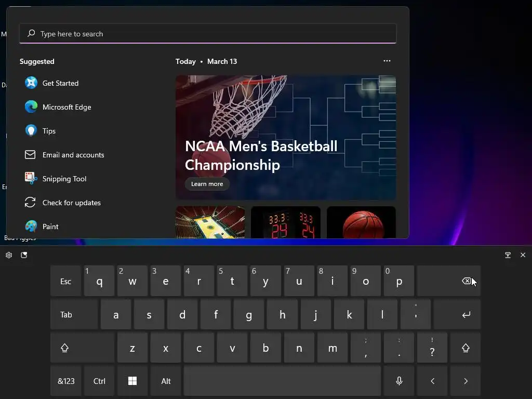Launch the Snipping Tool
The width and height of the screenshot is (532, 399).
click(x=56, y=179)
